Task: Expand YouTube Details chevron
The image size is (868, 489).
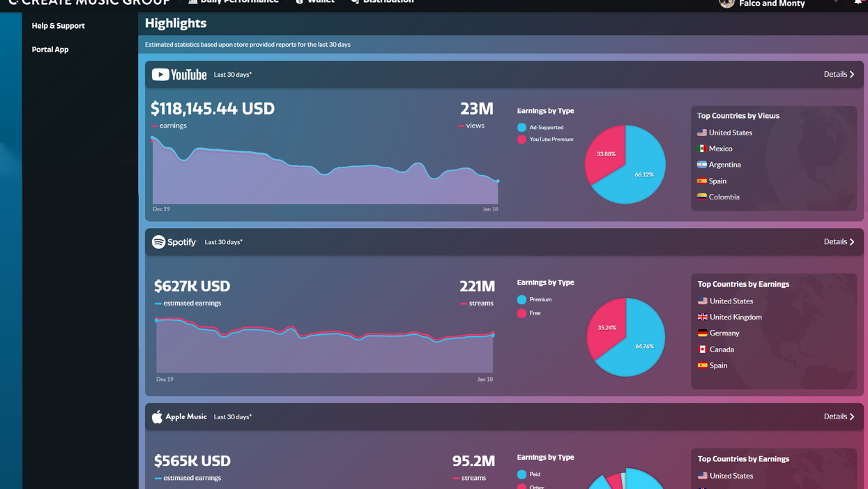Action: click(852, 75)
